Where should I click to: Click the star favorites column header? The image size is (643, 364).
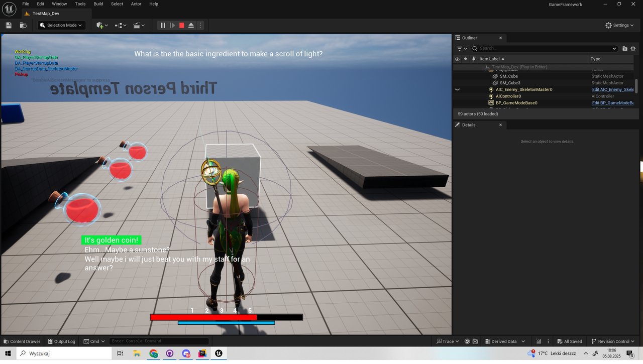[x=466, y=59]
